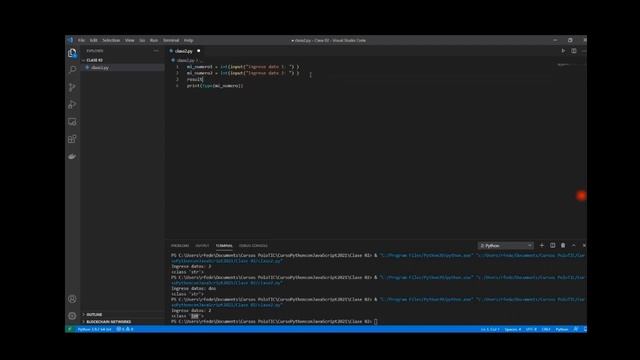Expand the Blockchain Networks section

(109, 322)
